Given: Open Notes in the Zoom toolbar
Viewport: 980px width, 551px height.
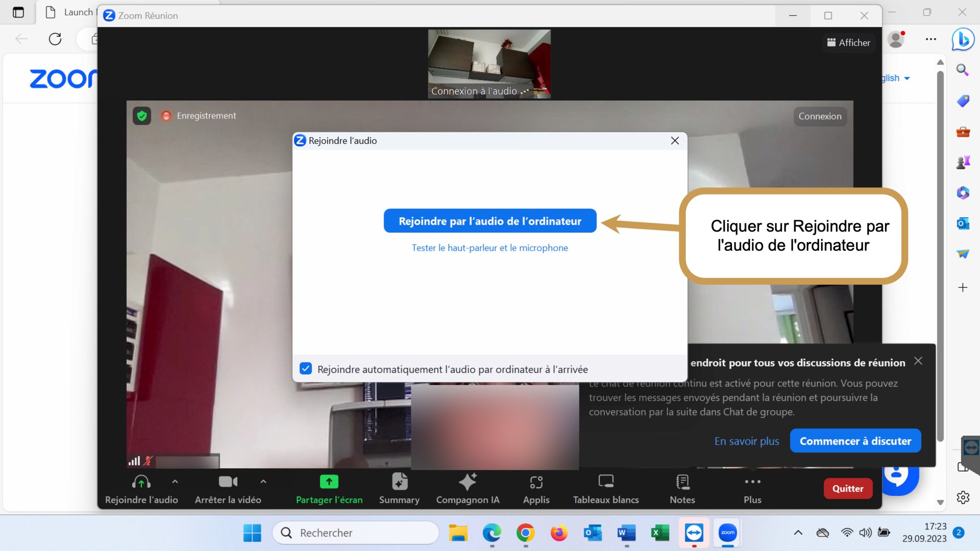Looking at the screenshot, I should point(682,489).
